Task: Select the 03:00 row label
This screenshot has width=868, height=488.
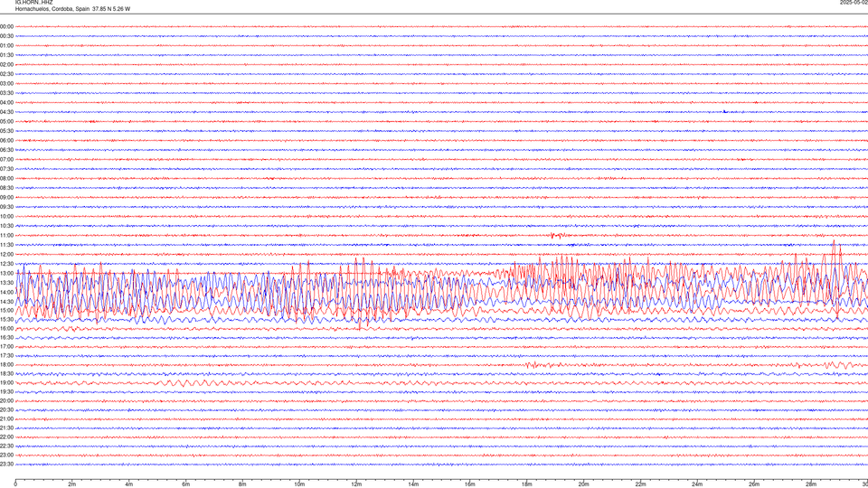Action: pos(6,83)
